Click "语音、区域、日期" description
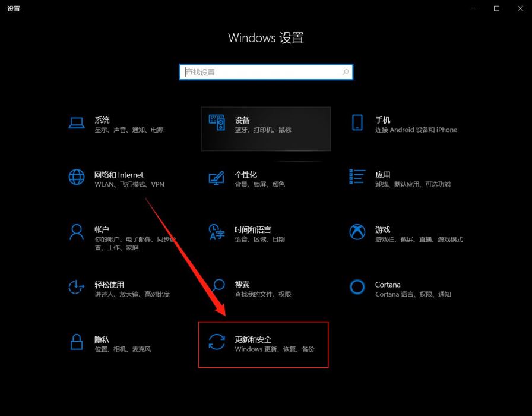 [x=259, y=239]
